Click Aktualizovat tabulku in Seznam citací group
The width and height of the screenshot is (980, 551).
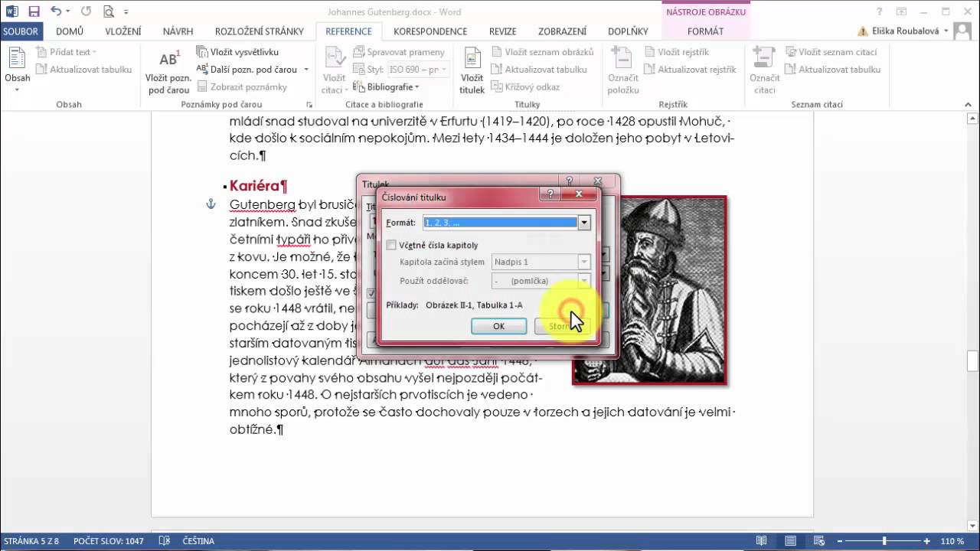[833, 70]
